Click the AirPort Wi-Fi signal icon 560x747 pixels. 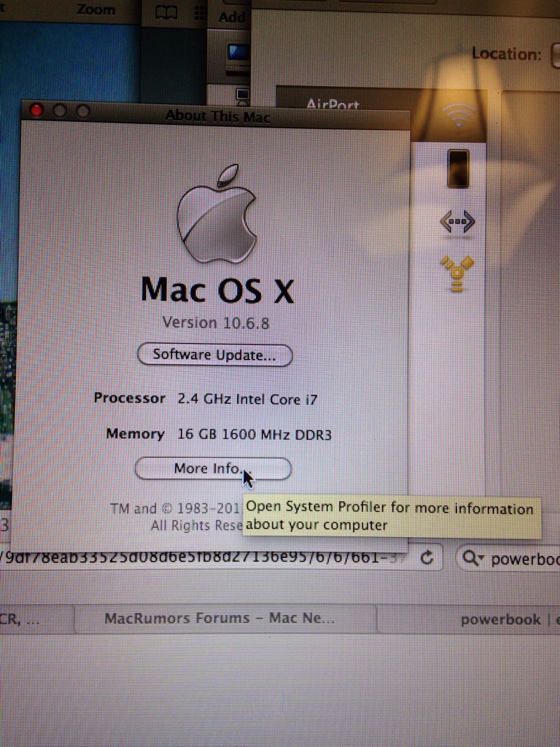(x=459, y=115)
